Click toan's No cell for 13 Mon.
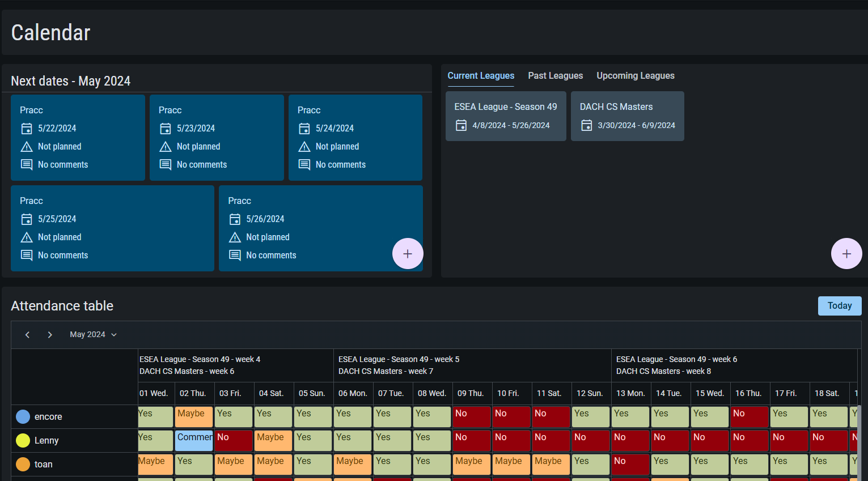The image size is (868, 481). 630,465
